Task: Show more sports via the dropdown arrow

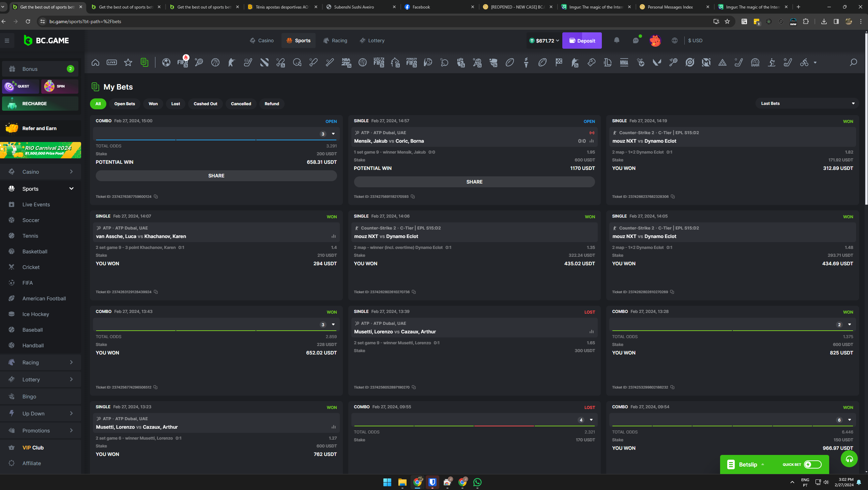Action: 815,63
